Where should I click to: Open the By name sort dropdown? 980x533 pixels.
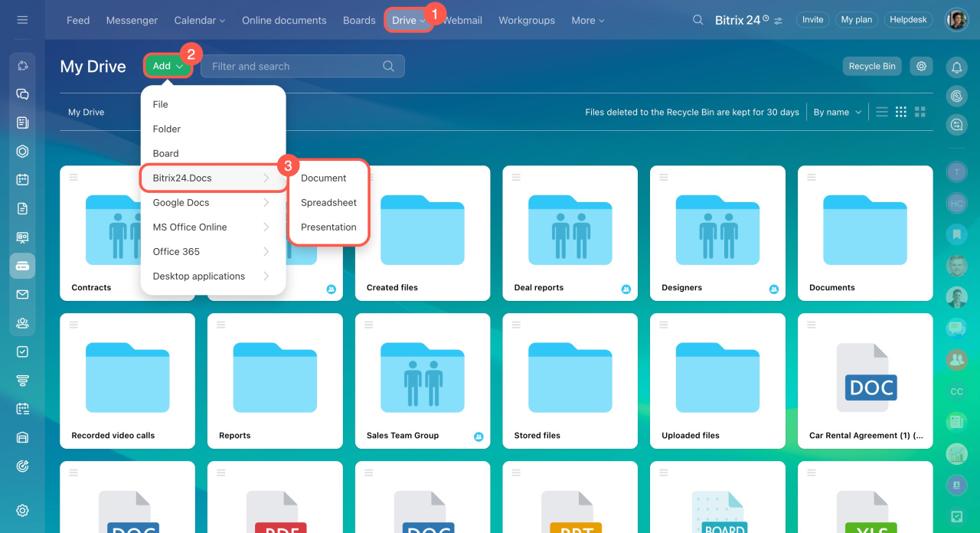tap(838, 112)
